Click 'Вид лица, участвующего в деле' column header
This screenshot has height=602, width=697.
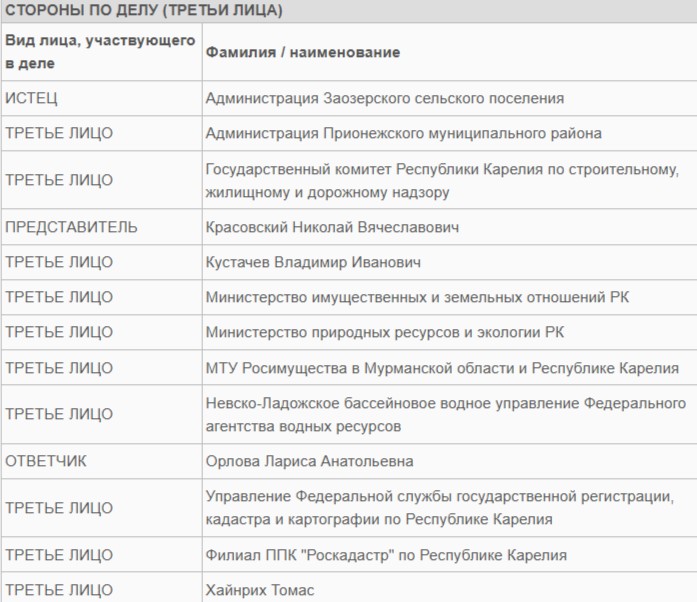tap(100, 52)
